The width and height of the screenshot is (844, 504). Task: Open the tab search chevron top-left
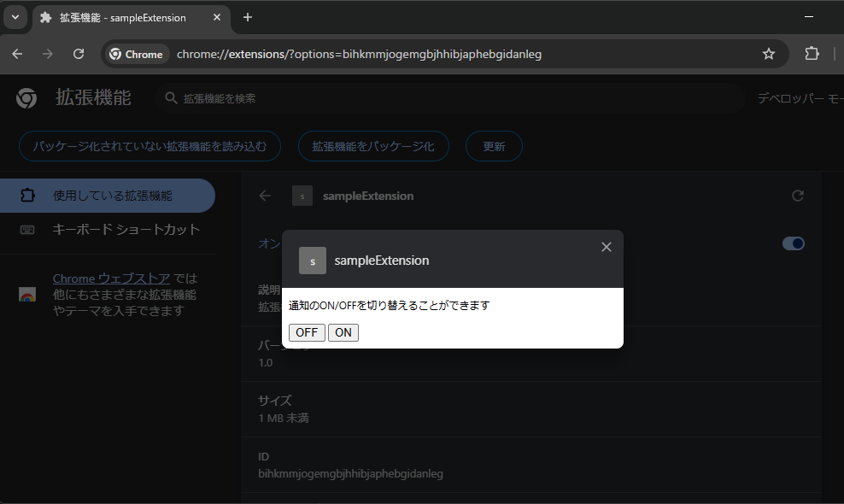pos(15,18)
